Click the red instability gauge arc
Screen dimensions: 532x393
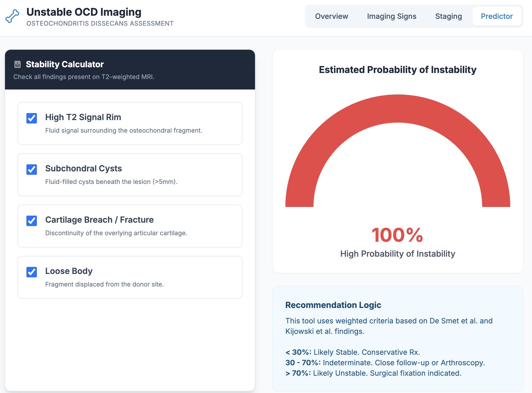tap(398, 108)
